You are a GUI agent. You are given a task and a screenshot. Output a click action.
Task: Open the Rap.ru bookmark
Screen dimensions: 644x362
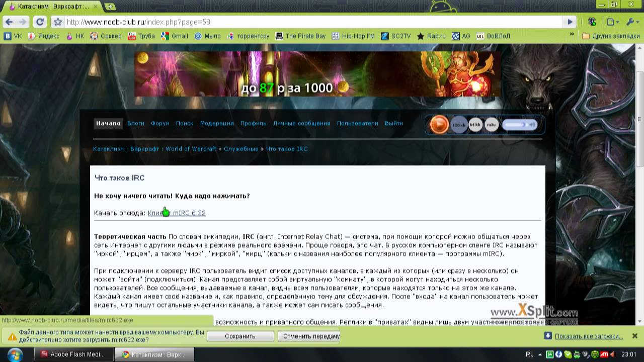(432, 36)
